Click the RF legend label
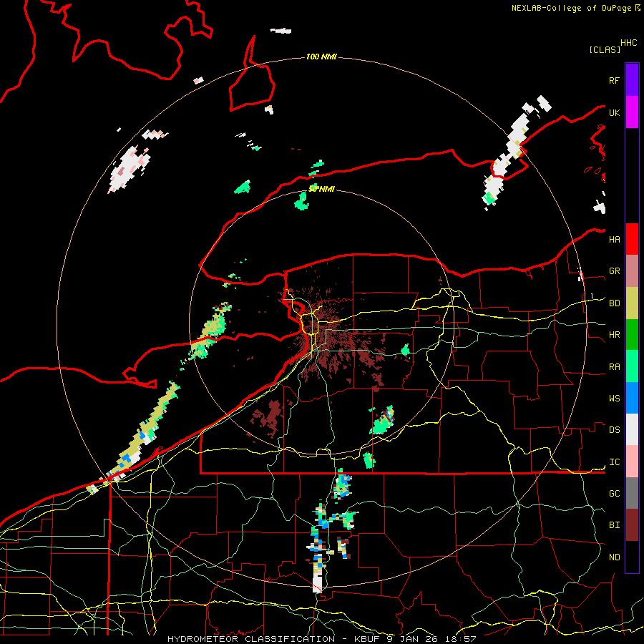This screenshot has width=644, height=644. 614,80
